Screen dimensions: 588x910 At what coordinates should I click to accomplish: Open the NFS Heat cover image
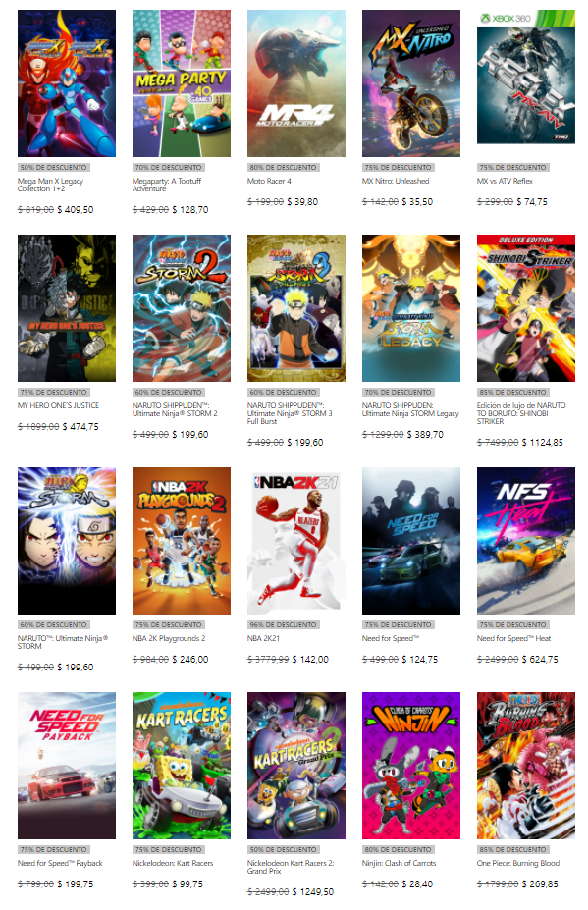click(x=526, y=541)
